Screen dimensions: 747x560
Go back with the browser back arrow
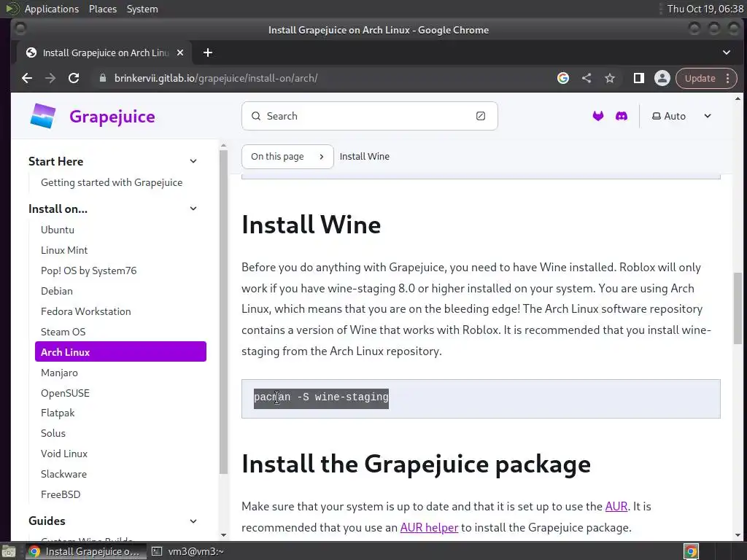[x=27, y=78]
